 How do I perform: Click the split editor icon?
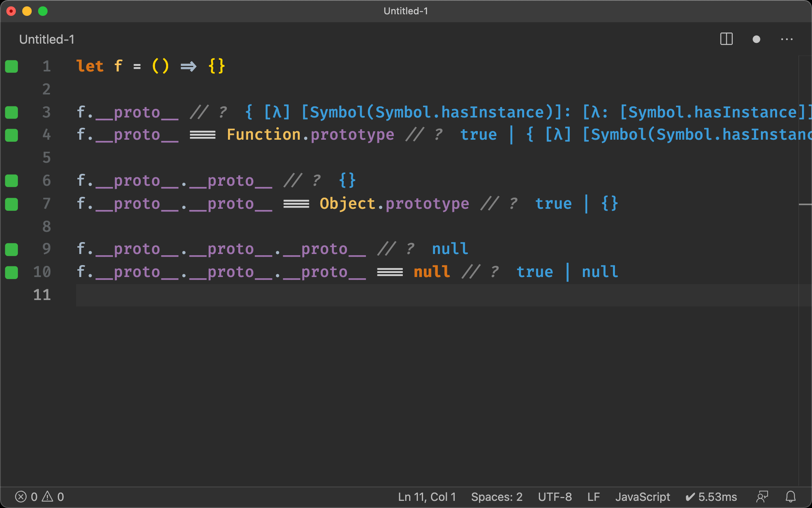coord(726,39)
